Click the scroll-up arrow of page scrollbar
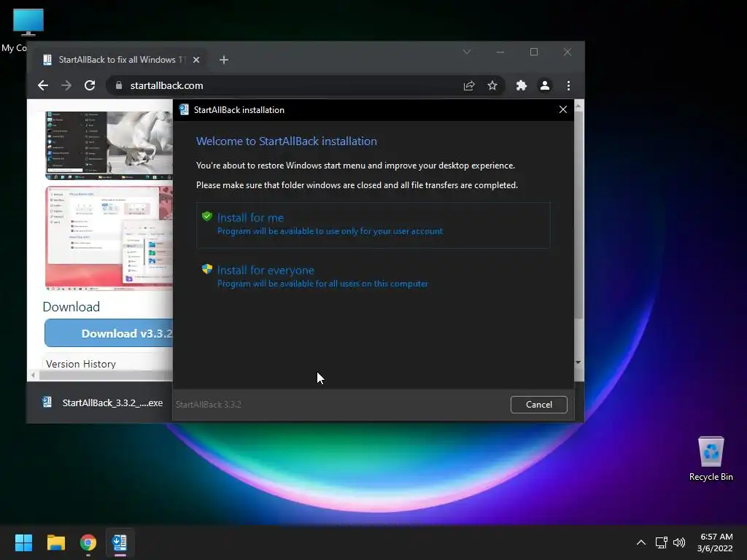 [x=578, y=106]
